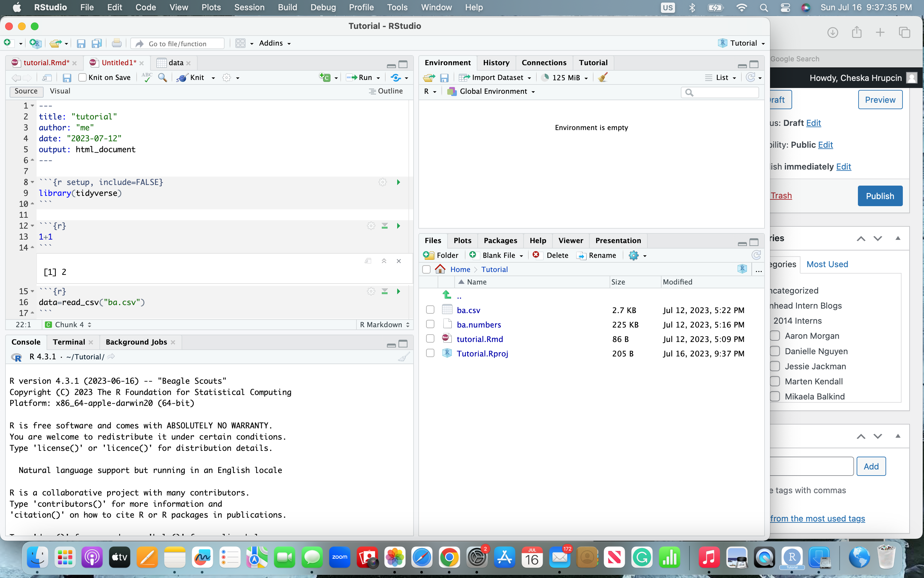Viewport: 924px width, 578px height.
Task: Click the publish document icon in editor toolbar
Action: click(x=396, y=78)
